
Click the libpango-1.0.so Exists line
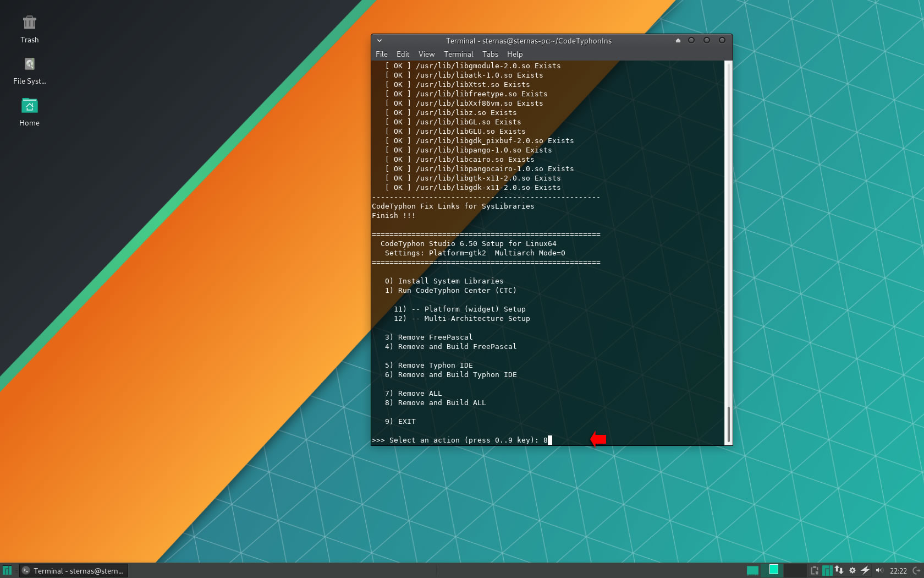(469, 150)
